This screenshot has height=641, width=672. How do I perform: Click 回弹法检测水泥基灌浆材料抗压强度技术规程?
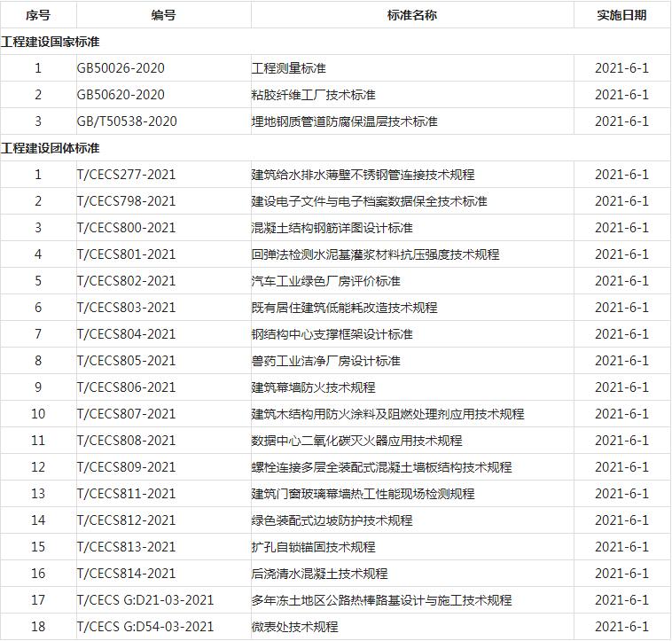tap(375, 254)
